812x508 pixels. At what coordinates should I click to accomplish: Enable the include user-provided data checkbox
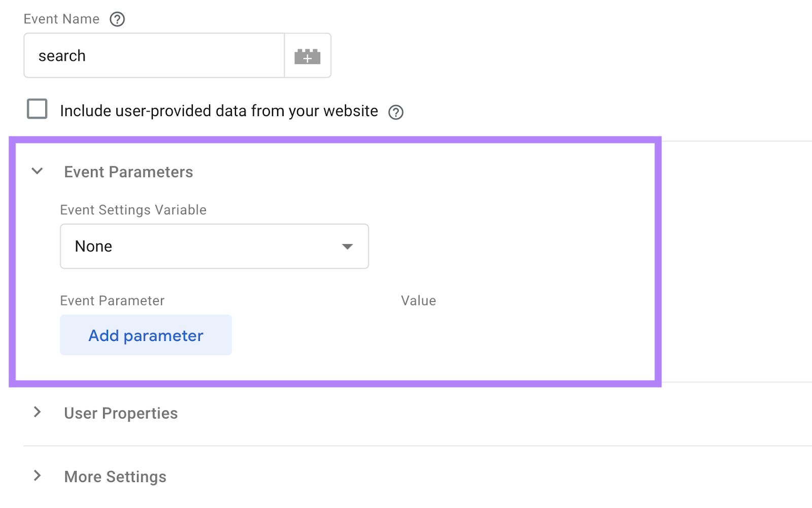point(37,109)
